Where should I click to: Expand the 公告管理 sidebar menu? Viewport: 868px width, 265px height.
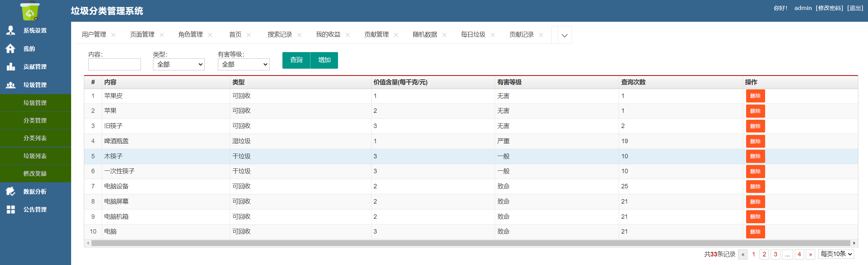[x=35, y=209]
